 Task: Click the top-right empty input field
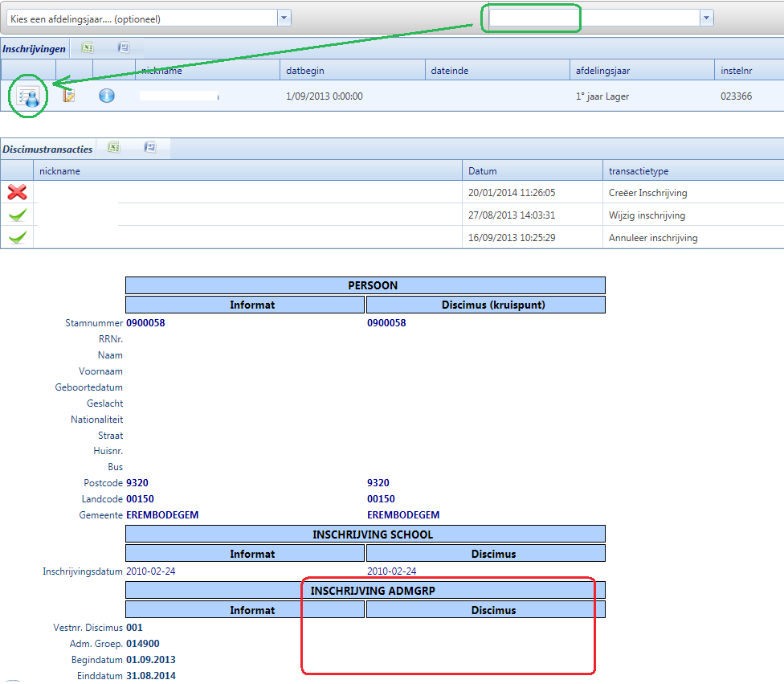coord(593,18)
